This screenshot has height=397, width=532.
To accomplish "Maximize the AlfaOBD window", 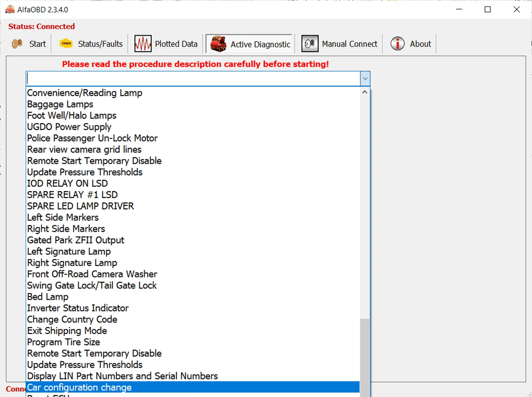I will click(x=488, y=10).
